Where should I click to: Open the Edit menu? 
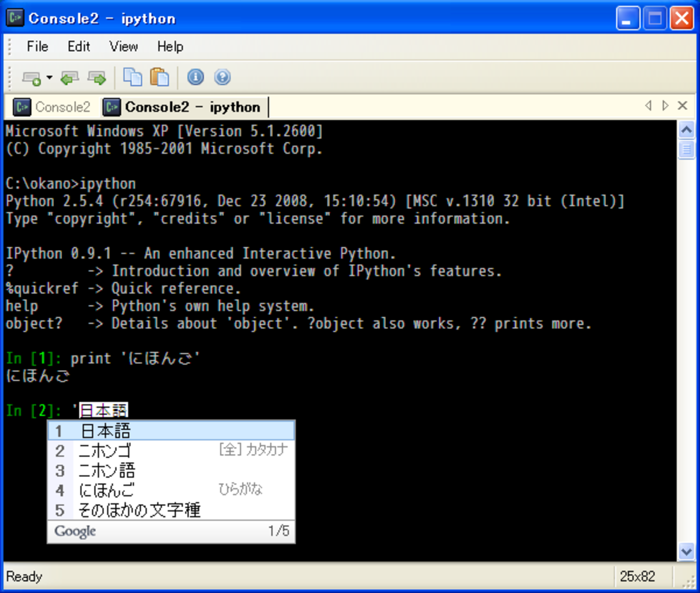tap(79, 47)
